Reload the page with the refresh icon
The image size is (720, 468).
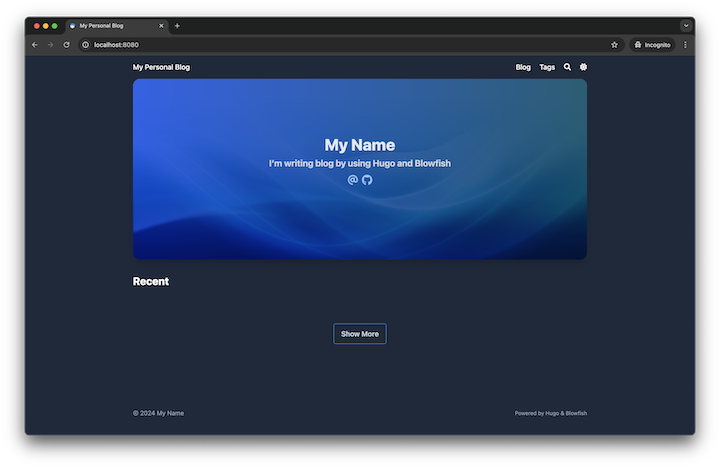point(67,45)
